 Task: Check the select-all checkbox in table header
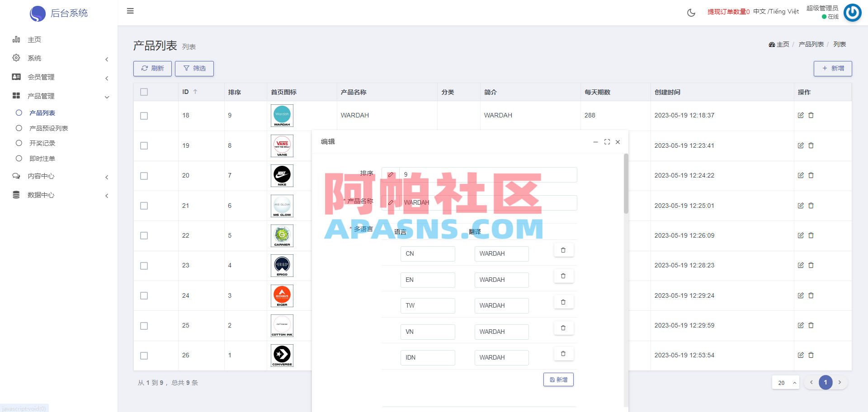click(144, 92)
